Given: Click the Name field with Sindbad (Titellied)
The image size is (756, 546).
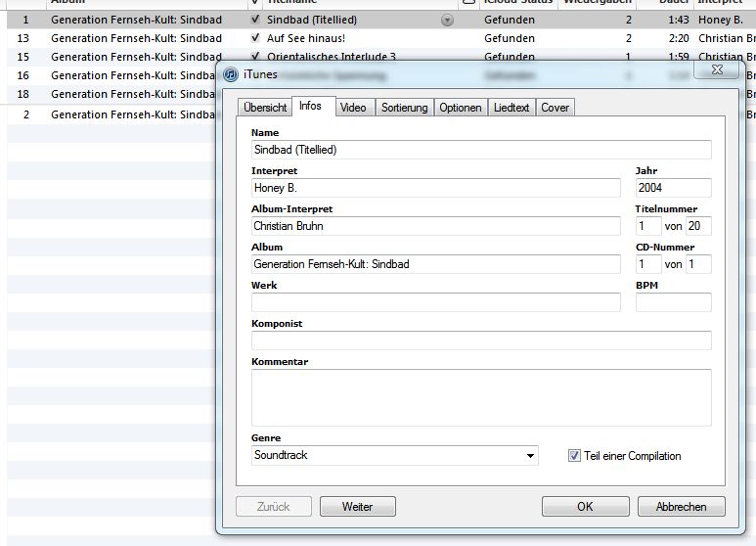Looking at the screenshot, I should pyautogui.click(x=481, y=150).
